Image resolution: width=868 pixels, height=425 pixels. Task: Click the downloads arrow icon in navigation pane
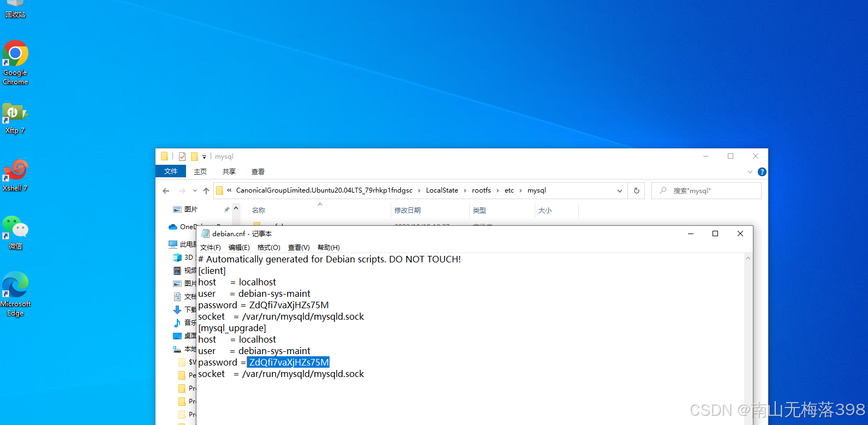tap(177, 310)
